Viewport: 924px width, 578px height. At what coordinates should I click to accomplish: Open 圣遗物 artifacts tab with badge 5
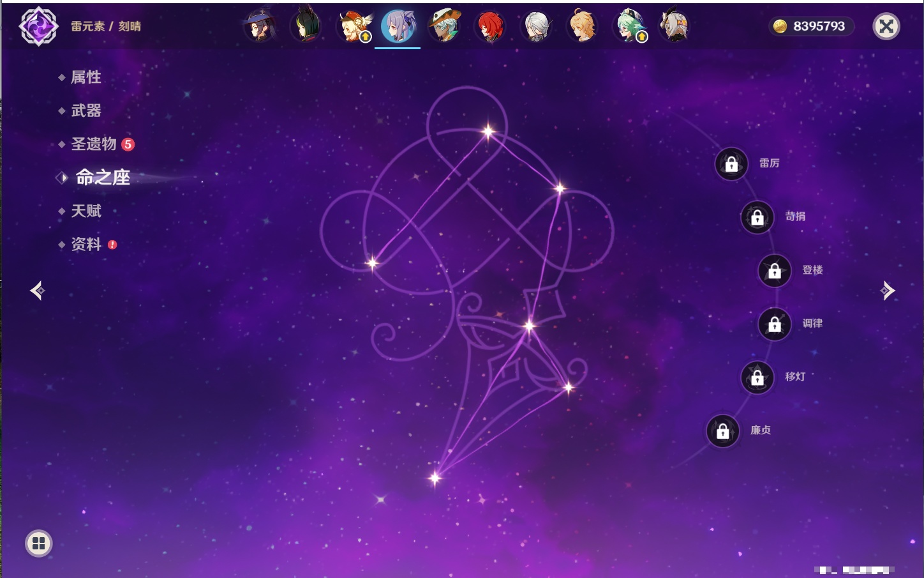[x=94, y=144]
